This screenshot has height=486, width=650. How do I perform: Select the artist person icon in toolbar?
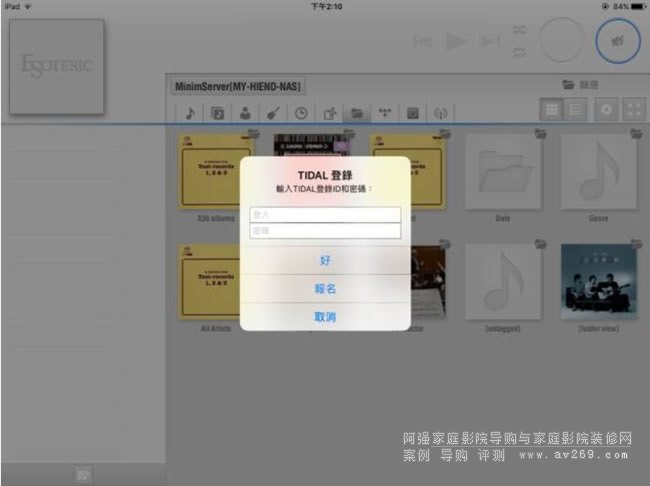(245, 113)
